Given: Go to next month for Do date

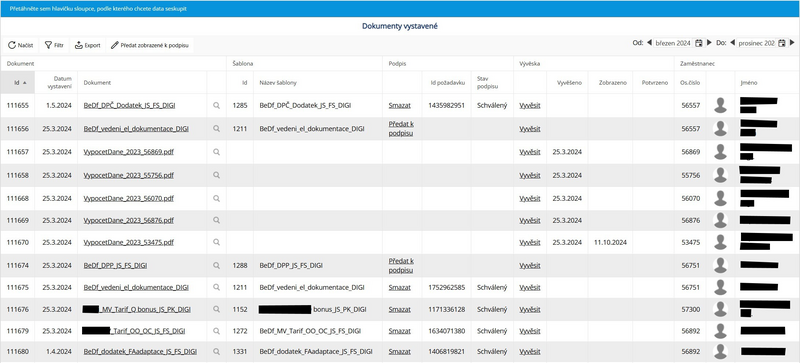Looking at the screenshot, I should point(791,43).
